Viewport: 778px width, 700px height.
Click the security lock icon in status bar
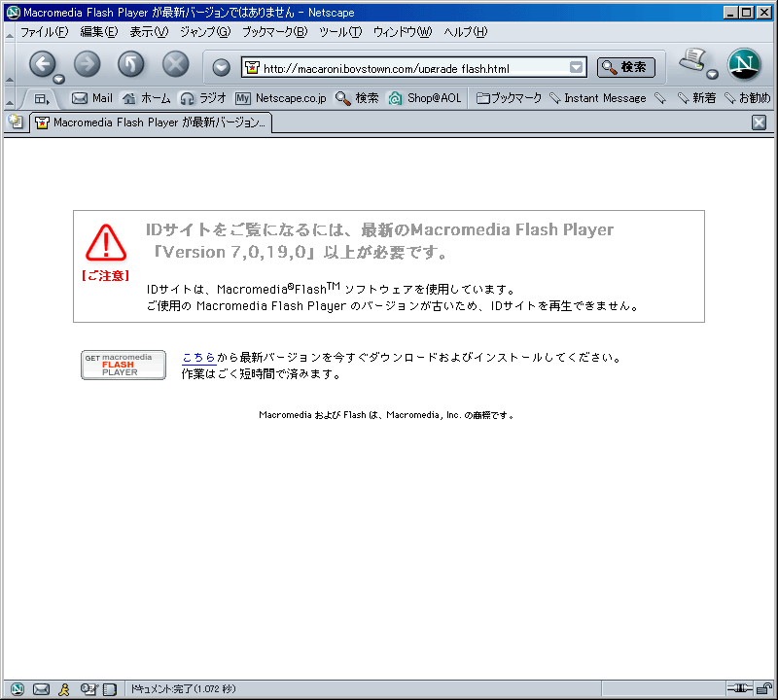tap(764, 688)
